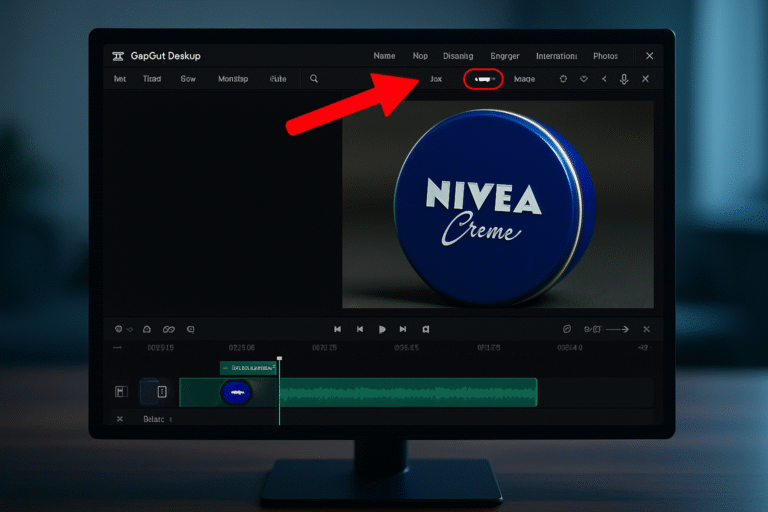This screenshot has height=512, width=768.
Task: Select the blue Nivea thumbnail in clip
Action: 236,392
